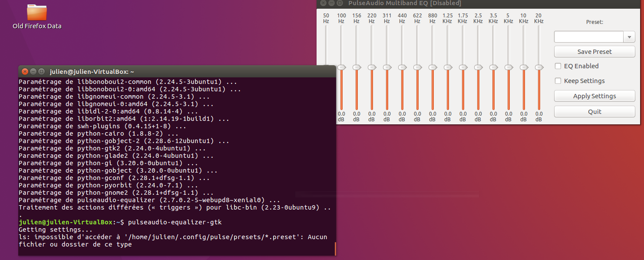
Task: Quit the PulseAudio Multiband EQ
Action: pyautogui.click(x=594, y=111)
